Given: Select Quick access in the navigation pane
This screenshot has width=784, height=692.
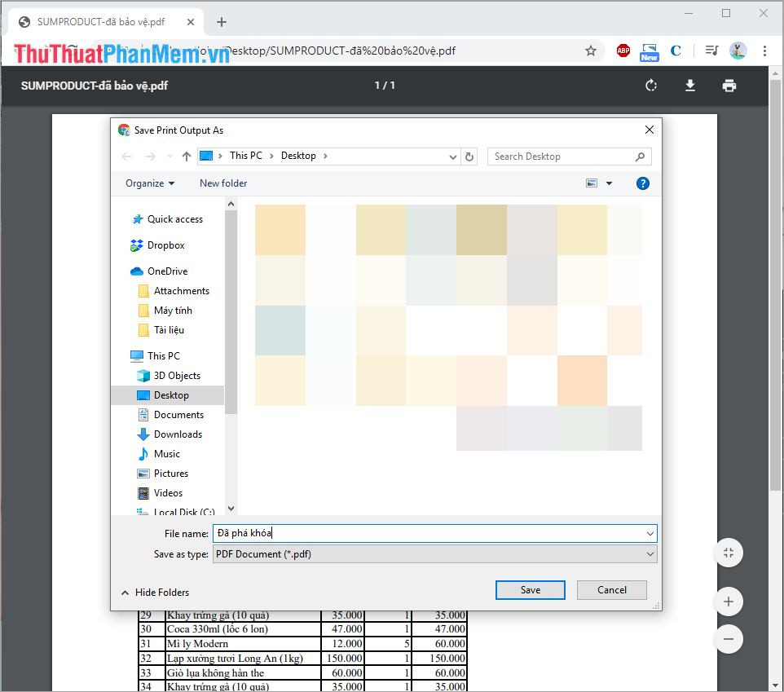Looking at the screenshot, I should [x=168, y=219].
